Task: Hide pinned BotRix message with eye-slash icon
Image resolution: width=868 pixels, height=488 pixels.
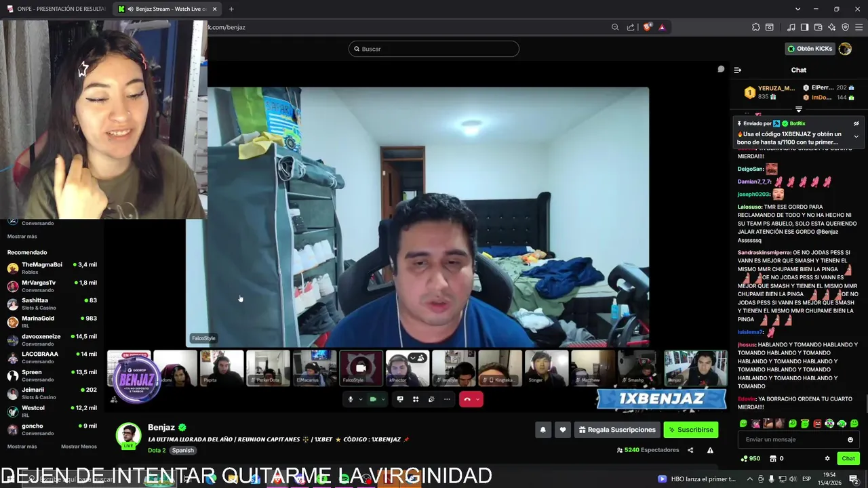Action: point(856,124)
